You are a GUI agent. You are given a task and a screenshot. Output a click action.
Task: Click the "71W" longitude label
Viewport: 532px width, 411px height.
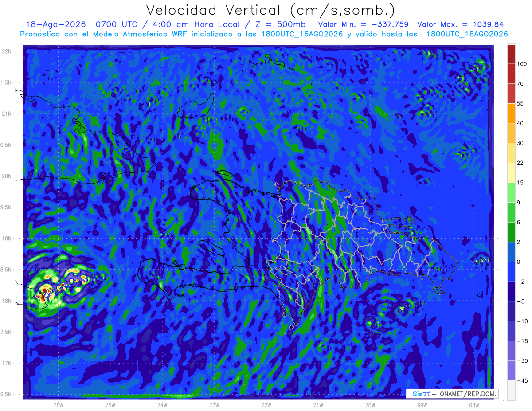tap(318, 405)
